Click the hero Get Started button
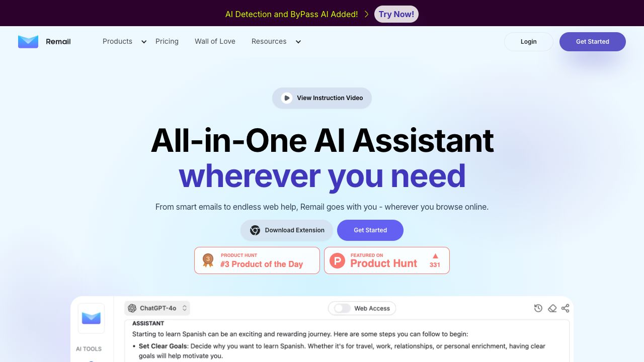 point(370,230)
